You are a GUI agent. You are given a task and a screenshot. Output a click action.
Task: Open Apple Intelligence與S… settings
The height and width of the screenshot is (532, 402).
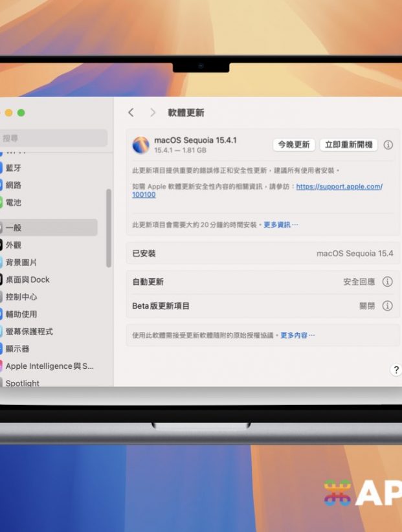(49, 366)
